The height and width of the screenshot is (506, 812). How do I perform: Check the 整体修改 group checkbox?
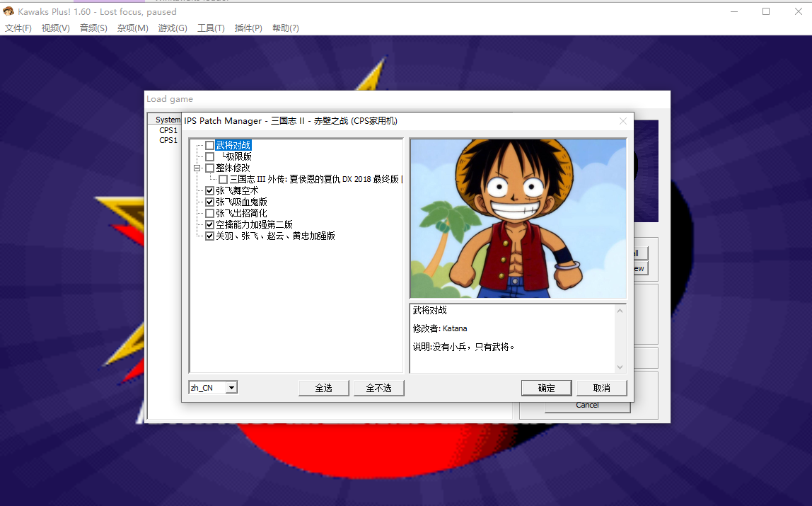(210, 168)
